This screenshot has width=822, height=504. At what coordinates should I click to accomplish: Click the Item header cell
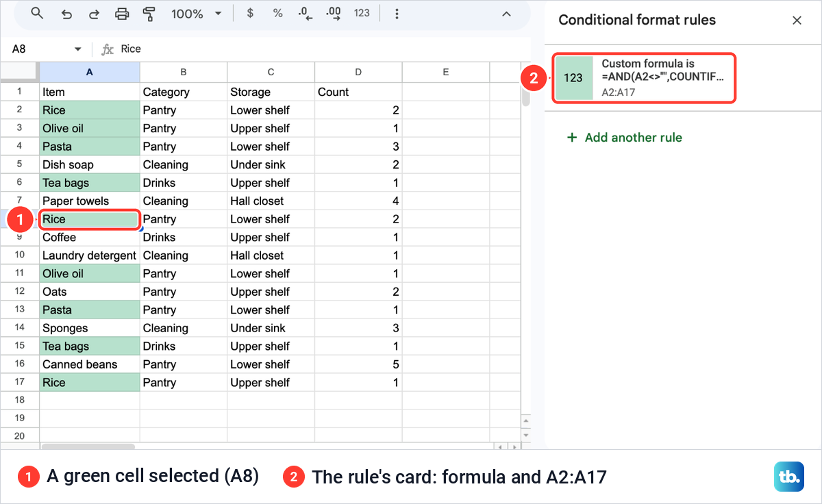(90, 92)
